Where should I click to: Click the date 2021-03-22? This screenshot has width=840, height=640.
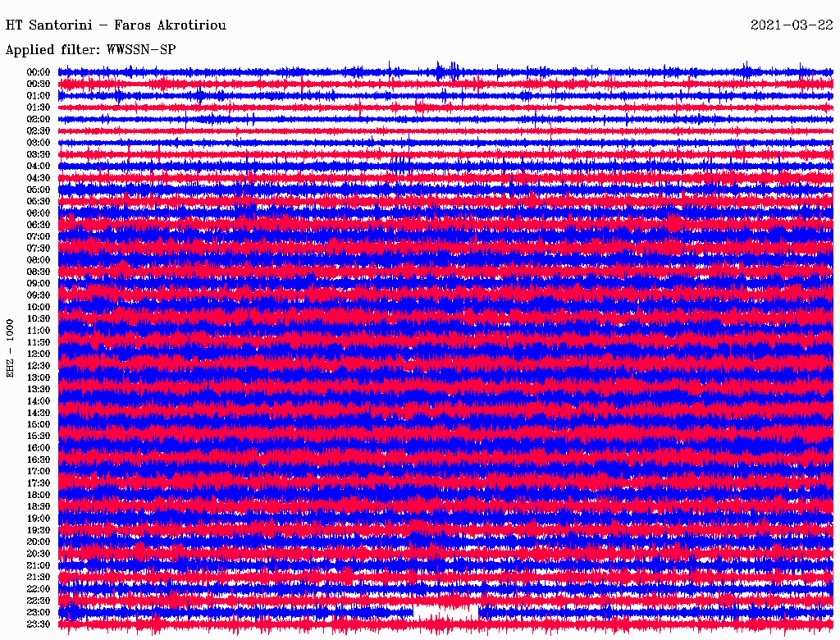pyautogui.click(x=792, y=25)
